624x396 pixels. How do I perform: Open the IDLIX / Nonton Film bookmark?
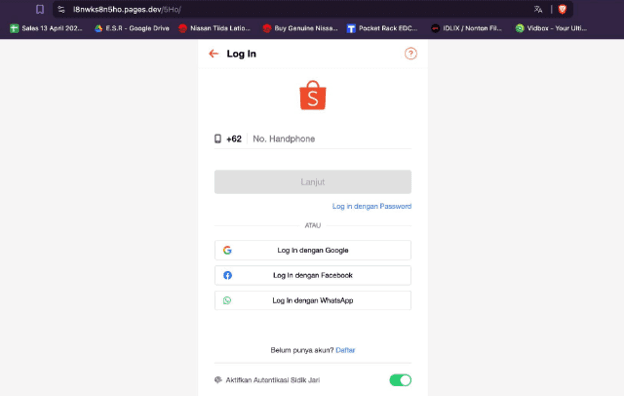tap(467, 28)
